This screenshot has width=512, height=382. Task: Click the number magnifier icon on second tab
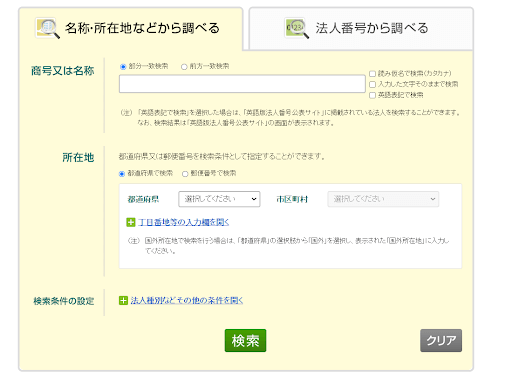point(297,28)
